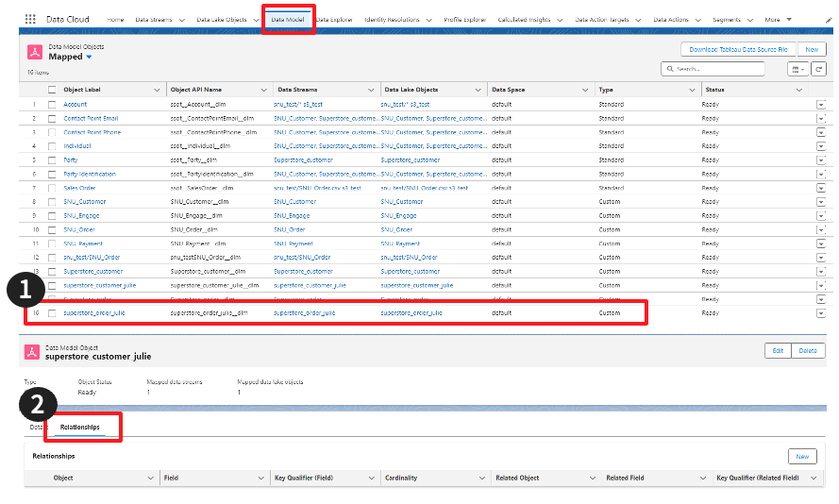Open row actions for SNU_Engage row
The width and height of the screenshot is (839, 504).
pos(821,216)
